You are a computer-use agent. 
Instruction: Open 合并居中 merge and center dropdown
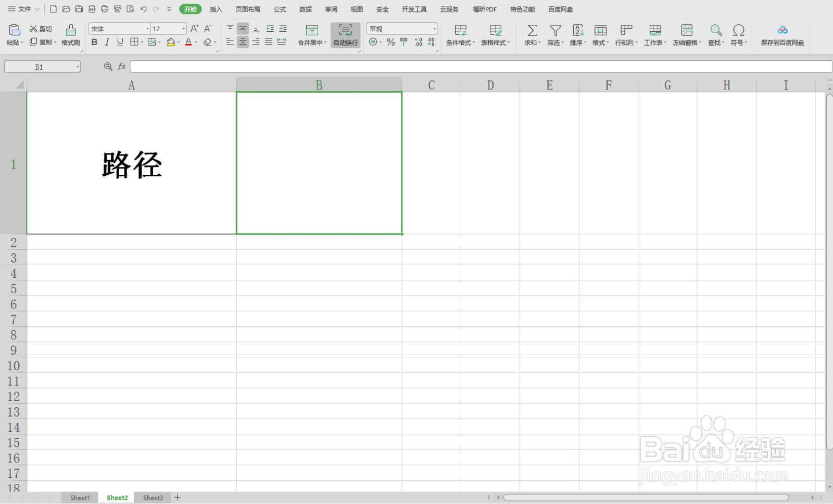[x=312, y=43]
